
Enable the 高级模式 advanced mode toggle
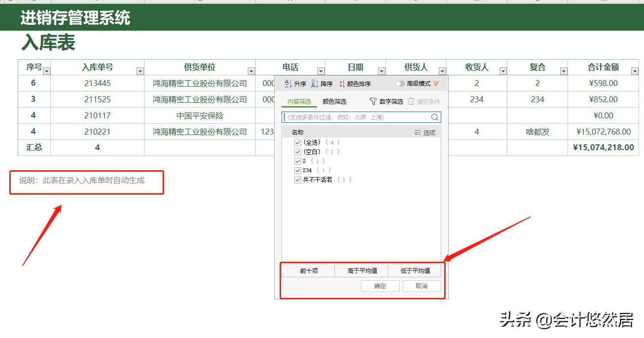(400, 83)
